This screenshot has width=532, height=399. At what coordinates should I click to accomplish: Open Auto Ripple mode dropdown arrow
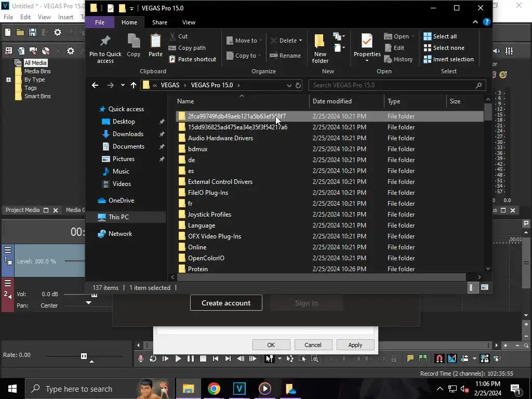pyautogui.click(x=474, y=358)
